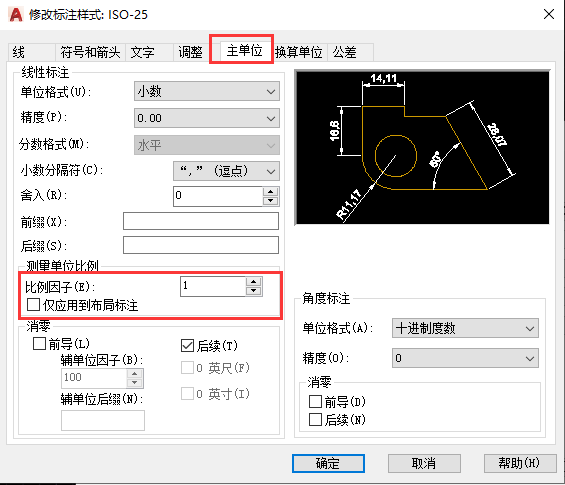565x485 pixels.
Task: Expand the angular 精度(O) dropdown
Action: tap(465, 358)
